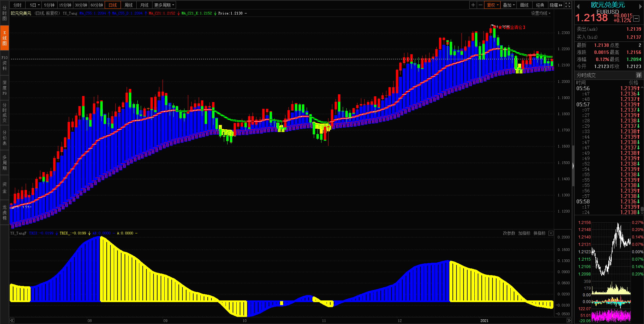Click the right panel splitter handle
The image size is (644, 324).
coord(573,165)
